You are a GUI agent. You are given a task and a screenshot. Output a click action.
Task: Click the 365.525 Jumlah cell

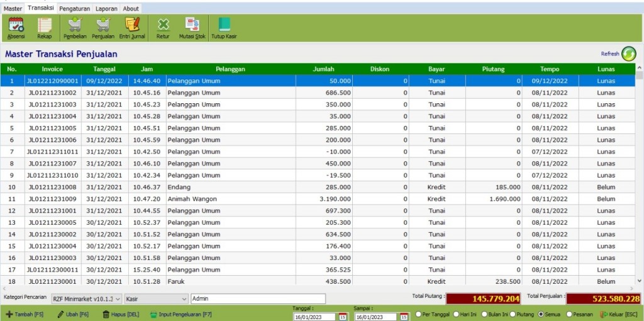tap(324, 269)
